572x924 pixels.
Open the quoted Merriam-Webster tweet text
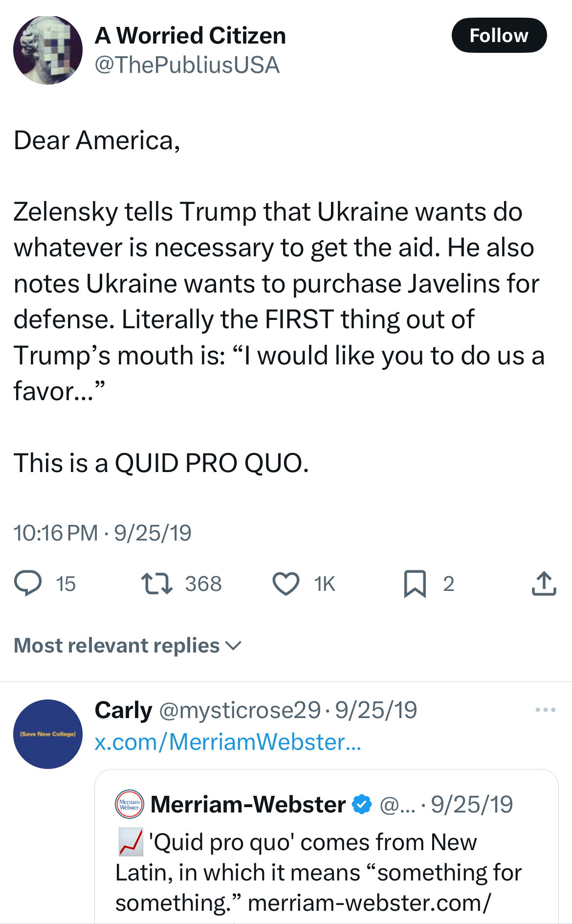click(318, 873)
